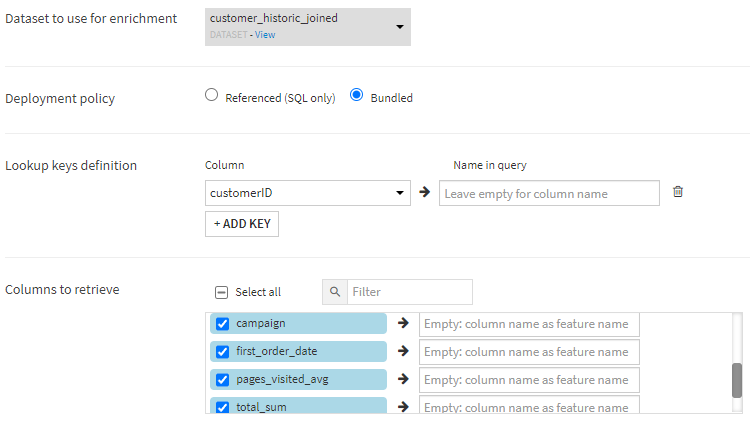Select the Bundled deployment policy option

356,96
